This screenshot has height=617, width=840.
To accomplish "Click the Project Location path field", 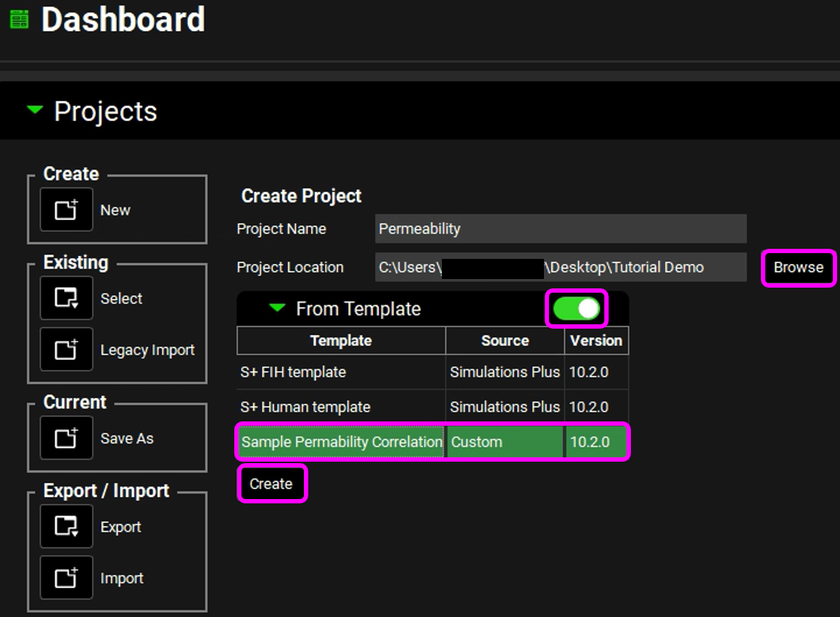I will (560, 268).
